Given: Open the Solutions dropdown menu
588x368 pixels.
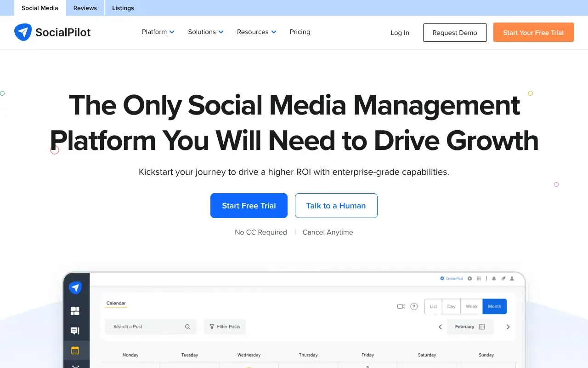Looking at the screenshot, I should click(x=205, y=32).
